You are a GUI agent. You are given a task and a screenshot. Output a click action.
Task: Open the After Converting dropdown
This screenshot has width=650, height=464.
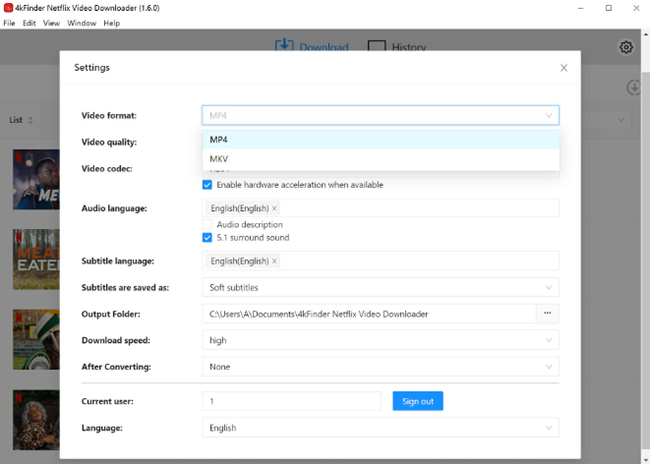[381, 367]
